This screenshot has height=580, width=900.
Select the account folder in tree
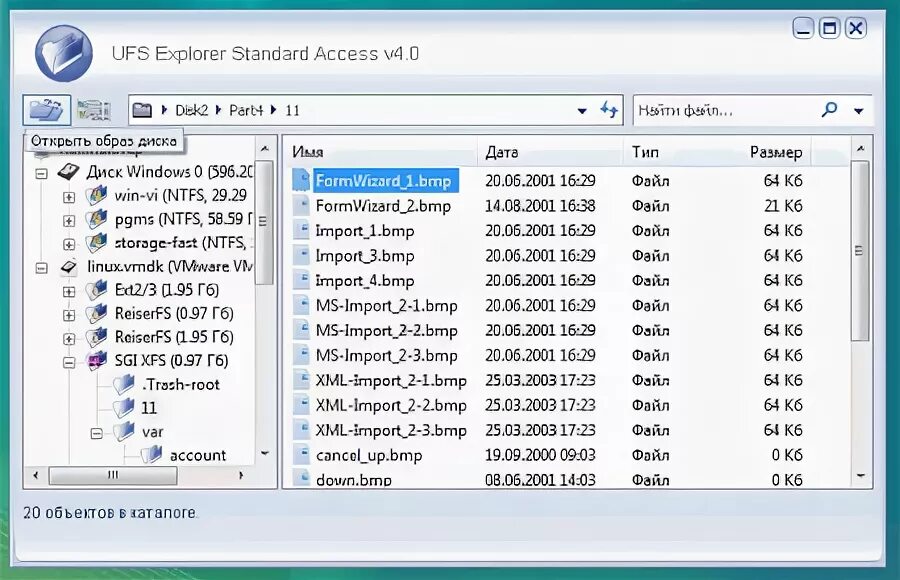(x=197, y=455)
